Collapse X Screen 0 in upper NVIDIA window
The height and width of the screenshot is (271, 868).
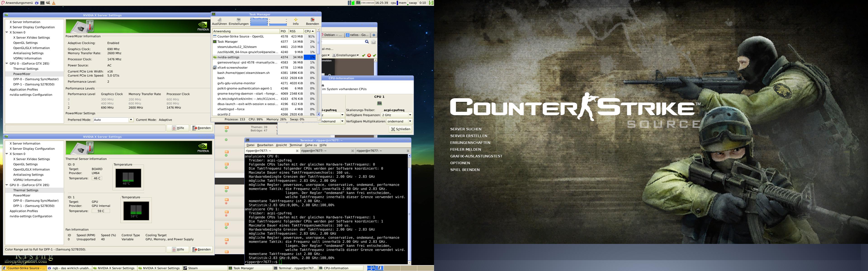point(7,32)
